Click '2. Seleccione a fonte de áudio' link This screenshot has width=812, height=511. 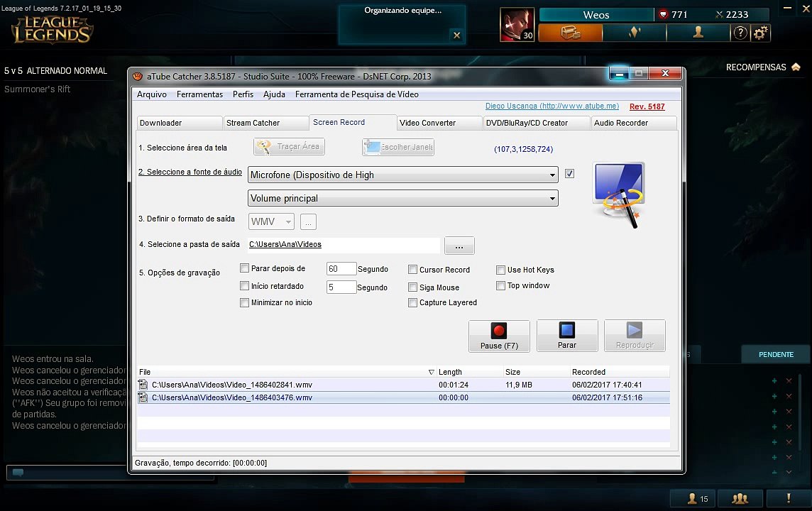pos(190,172)
